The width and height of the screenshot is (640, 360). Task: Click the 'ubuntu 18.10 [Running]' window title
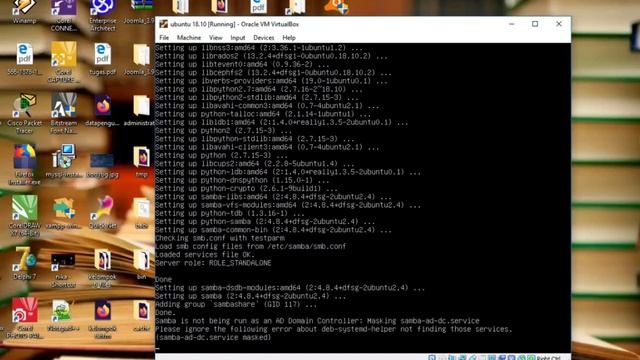point(234,24)
